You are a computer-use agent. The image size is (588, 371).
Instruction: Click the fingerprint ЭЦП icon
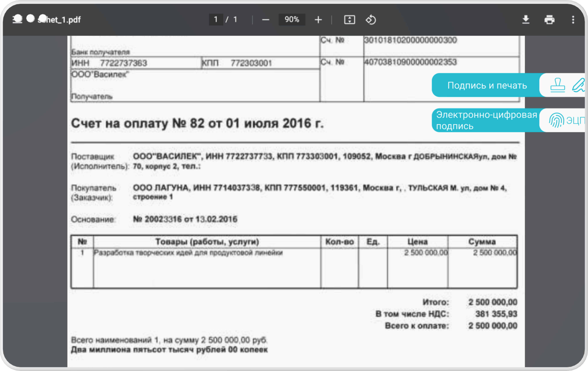(x=556, y=120)
